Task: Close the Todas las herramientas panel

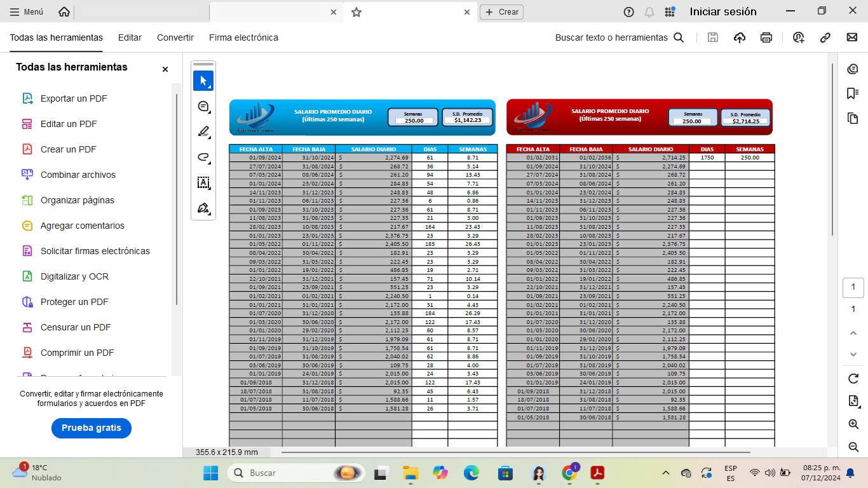Action: [x=165, y=69]
